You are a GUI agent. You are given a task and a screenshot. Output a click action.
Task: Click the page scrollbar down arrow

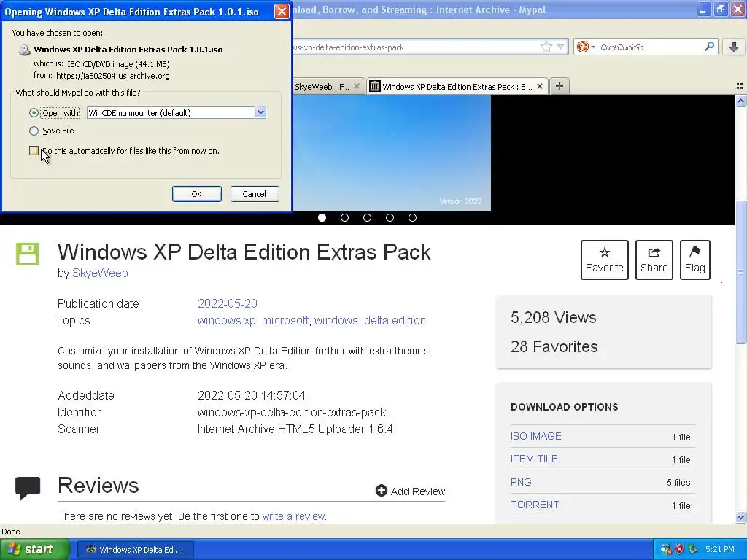[740, 517]
